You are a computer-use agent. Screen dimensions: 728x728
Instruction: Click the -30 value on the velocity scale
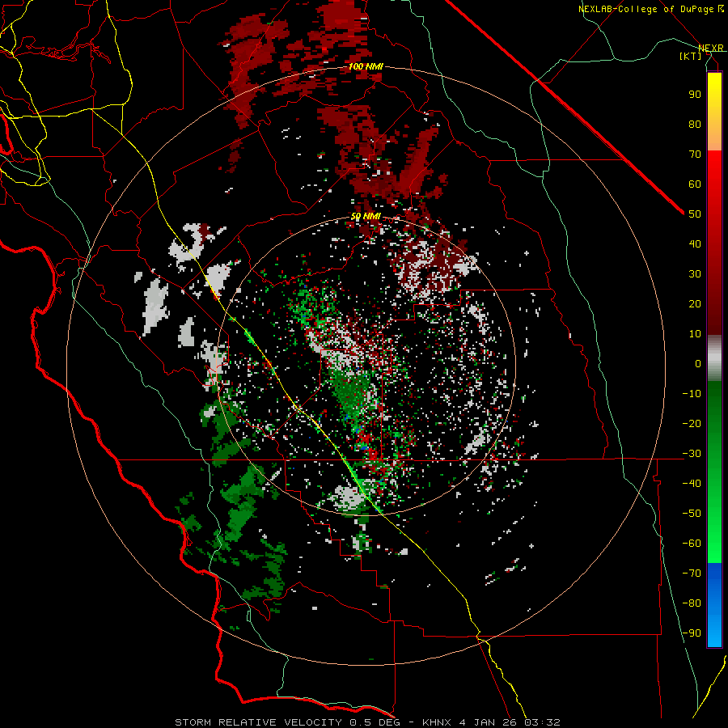pos(692,454)
